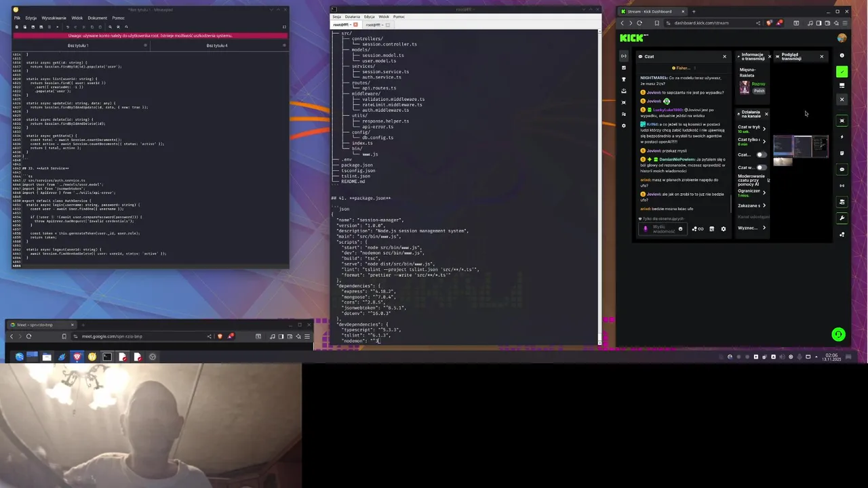Open terminal icon in taskbar
868x488 pixels.
[107, 357]
